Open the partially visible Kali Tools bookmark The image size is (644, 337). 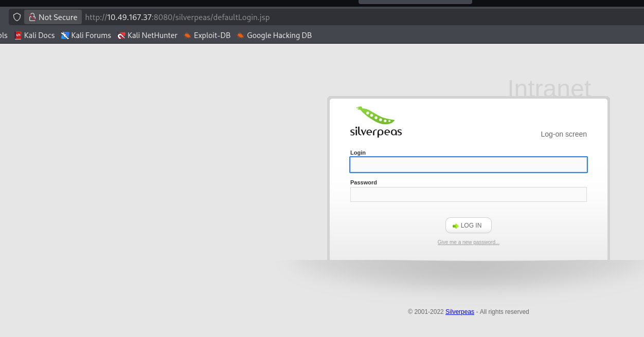(x=4, y=35)
